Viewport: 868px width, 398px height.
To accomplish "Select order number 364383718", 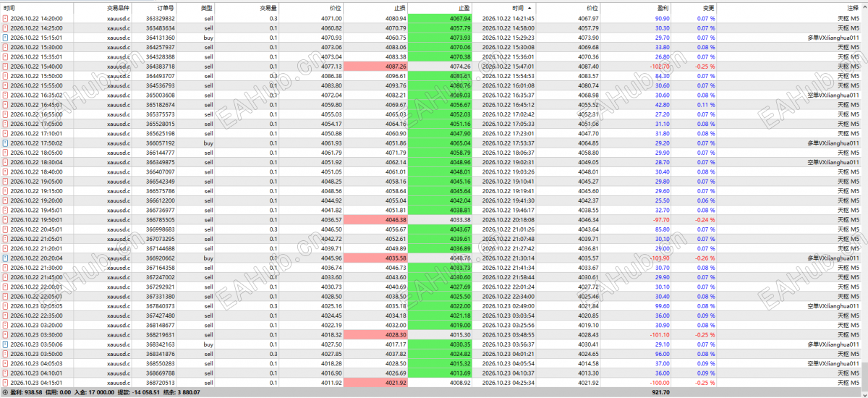I will click(160, 66).
